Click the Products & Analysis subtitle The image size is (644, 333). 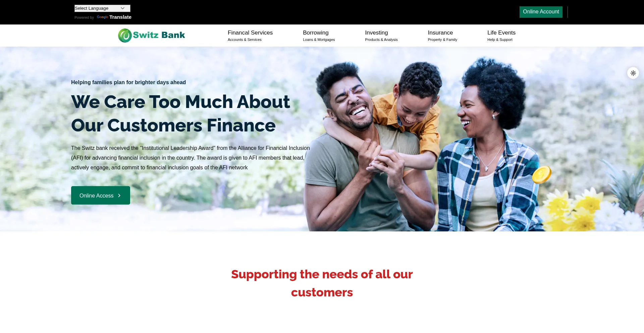click(x=381, y=40)
